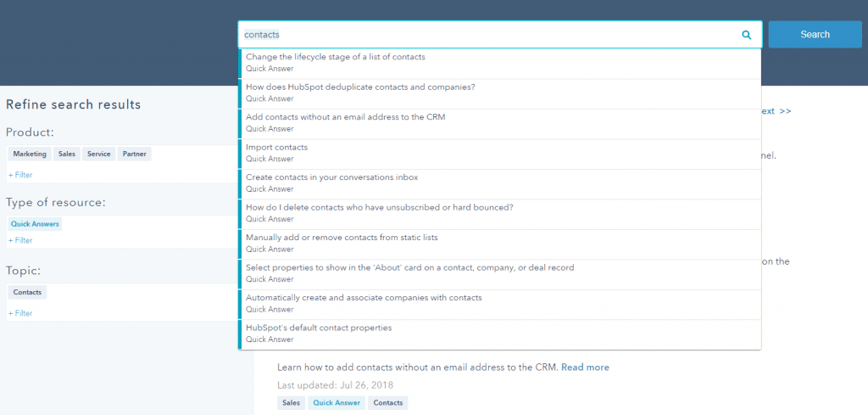Click the 'Product:' filter heading
868x415 pixels.
(30, 133)
